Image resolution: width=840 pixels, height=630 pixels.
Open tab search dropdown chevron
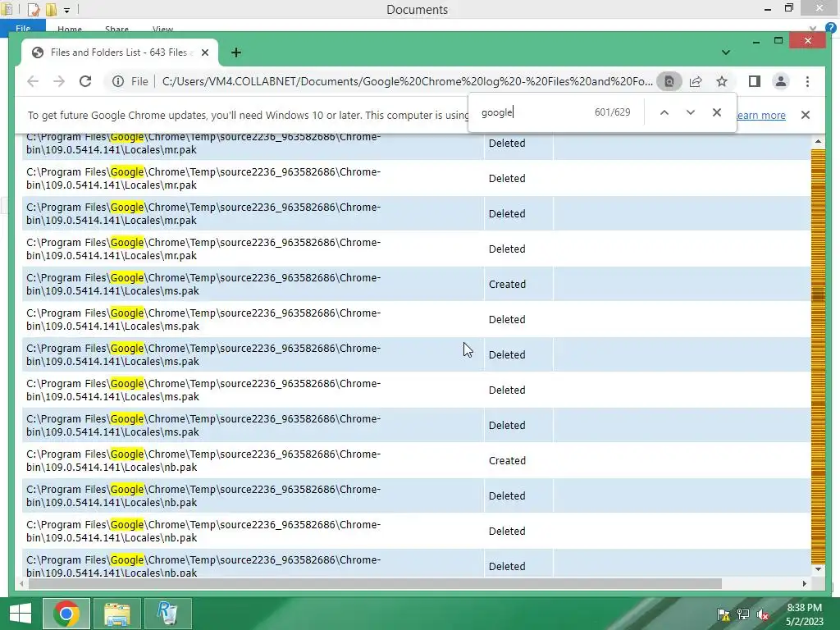click(726, 52)
